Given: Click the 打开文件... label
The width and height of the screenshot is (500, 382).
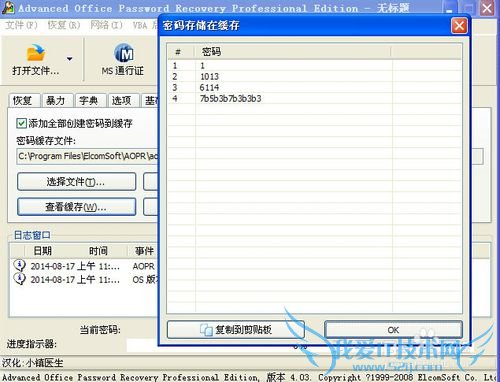Looking at the screenshot, I should coord(36,71).
